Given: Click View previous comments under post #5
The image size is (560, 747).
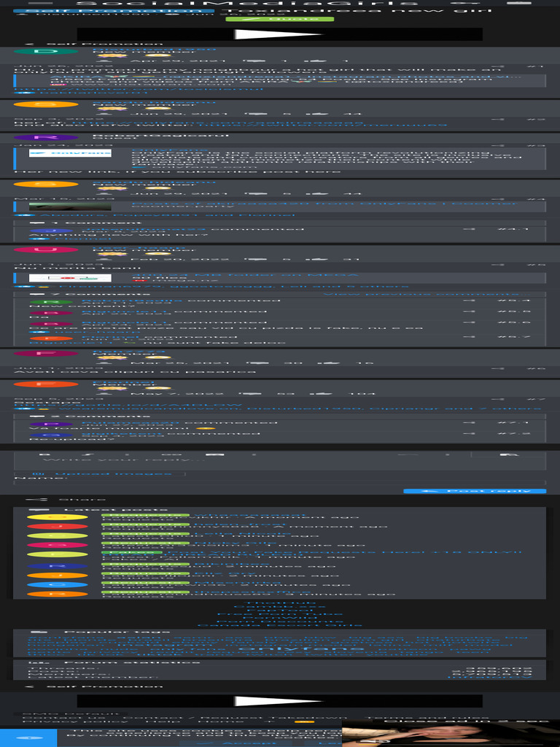Looking at the screenshot, I should [x=426, y=294].
